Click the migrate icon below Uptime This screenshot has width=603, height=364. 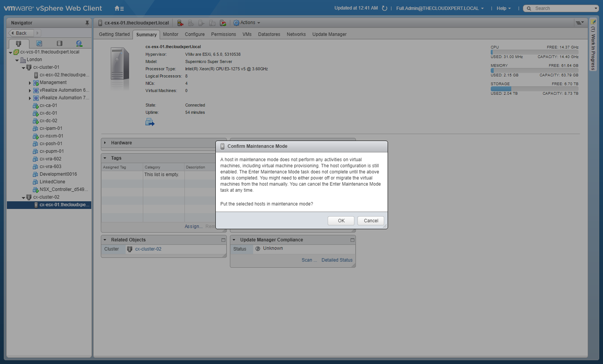tap(150, 122)
